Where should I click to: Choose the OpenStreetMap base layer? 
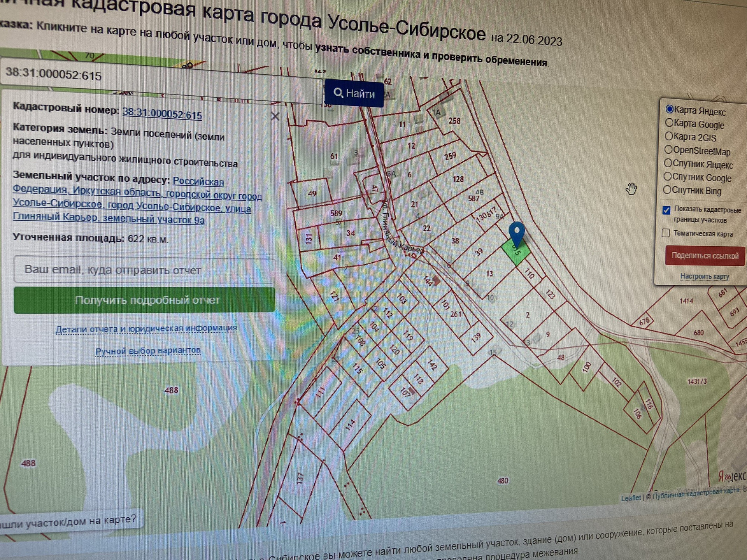668,149
